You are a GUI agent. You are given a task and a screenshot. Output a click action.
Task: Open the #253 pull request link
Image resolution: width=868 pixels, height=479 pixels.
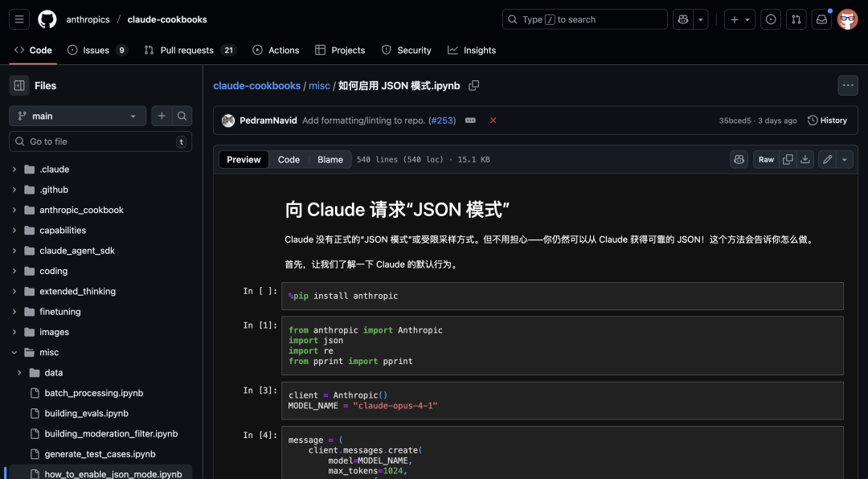click(x=442, y=121)
